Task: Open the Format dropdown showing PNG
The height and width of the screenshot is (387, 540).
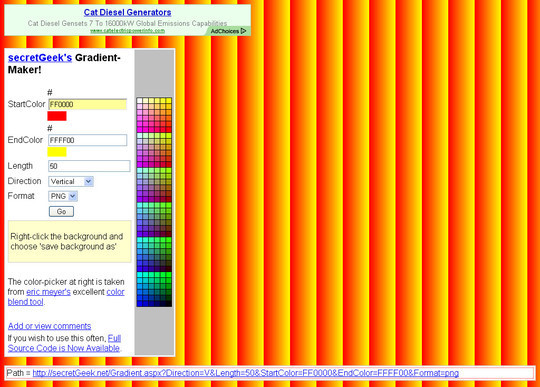Action: 63,196
